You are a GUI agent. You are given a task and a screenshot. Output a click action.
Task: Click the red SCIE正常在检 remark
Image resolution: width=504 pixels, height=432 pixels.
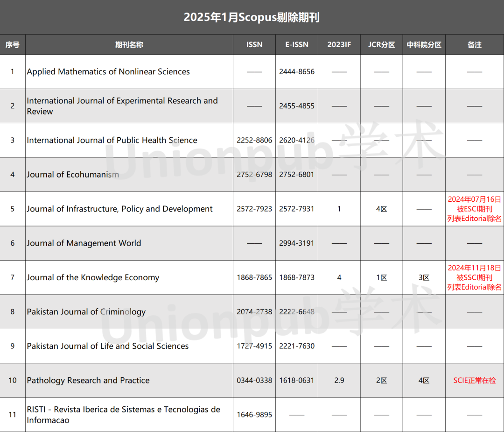[475, 380]
